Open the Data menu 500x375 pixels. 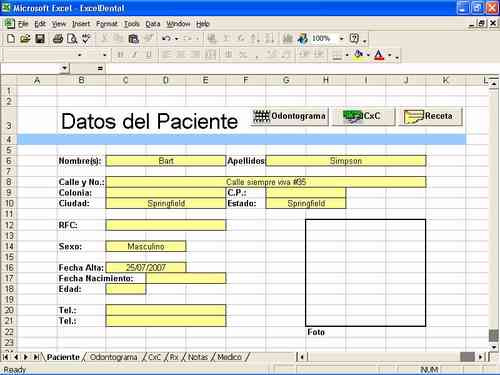[153, 24]
